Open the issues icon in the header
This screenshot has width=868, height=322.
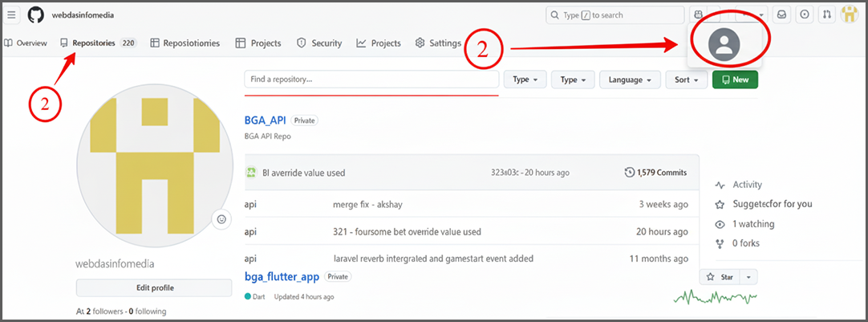pyautogui.click(x=805, y=15)
